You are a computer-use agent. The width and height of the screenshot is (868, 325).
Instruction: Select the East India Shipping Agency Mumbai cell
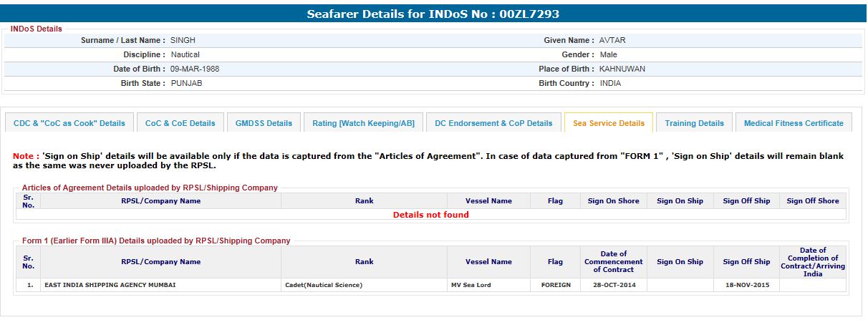tap(110, 285)
